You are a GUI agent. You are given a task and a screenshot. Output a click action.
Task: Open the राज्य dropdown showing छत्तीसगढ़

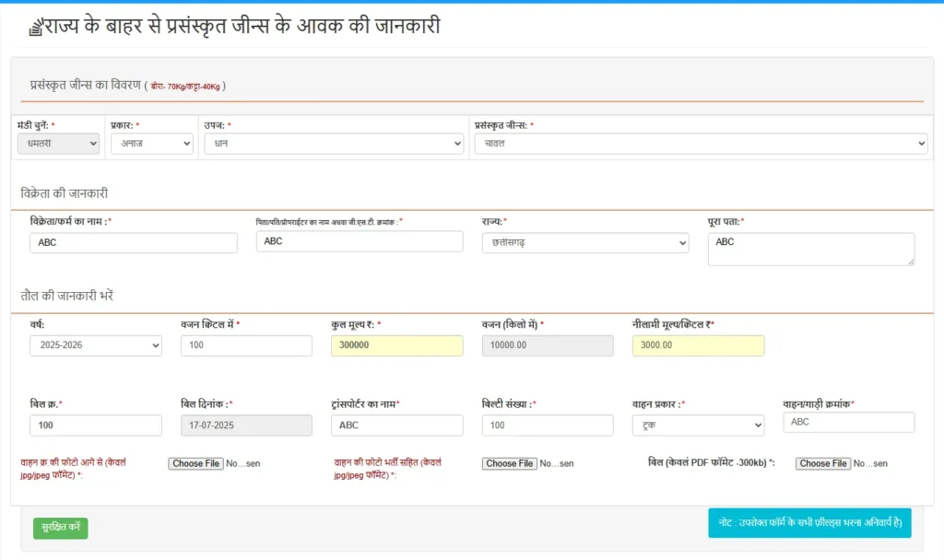click(585, 243)
